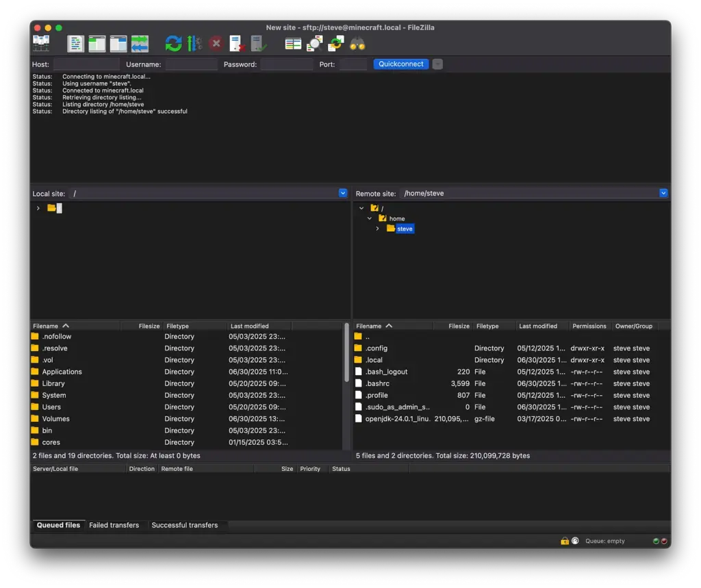Select the 'Volumes' local directory row
Viewport: 701px width, 588px height.
[186, 418]
